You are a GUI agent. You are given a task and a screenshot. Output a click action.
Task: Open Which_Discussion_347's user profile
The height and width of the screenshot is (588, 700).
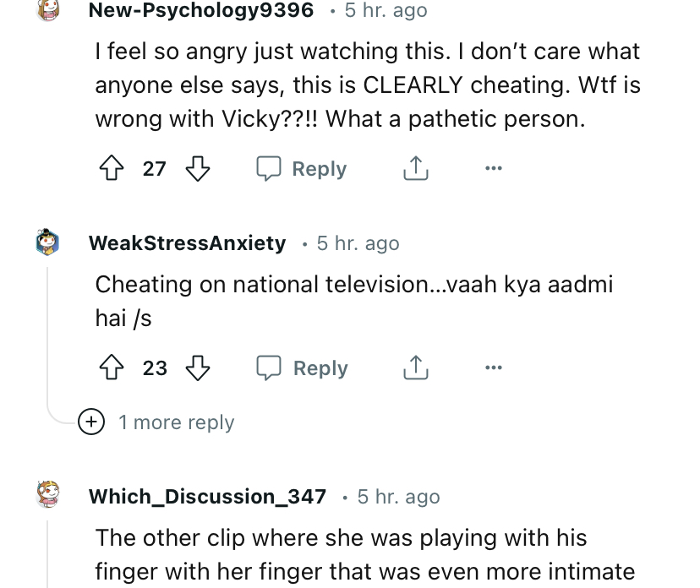point(207,497)
